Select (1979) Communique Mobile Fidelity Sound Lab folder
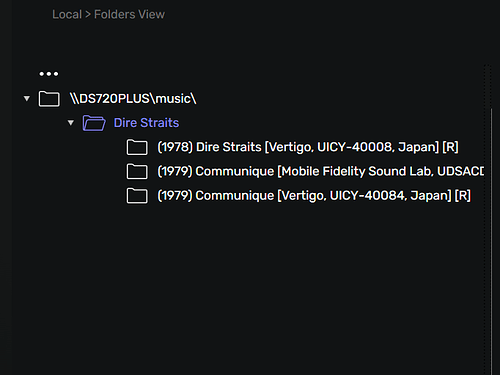 pyautogui.click(x=321, y=171)
